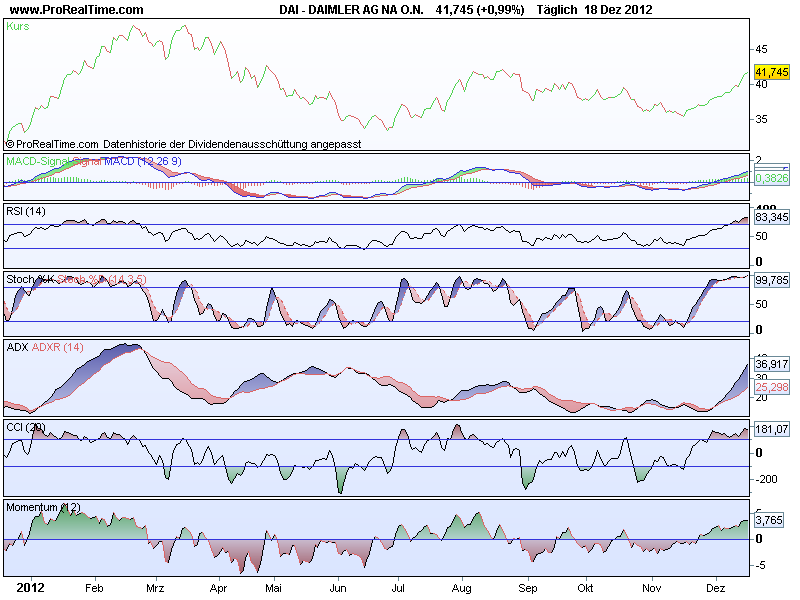Click the Jul month label on the time axis
800x600 pixels.
point(398,588)
